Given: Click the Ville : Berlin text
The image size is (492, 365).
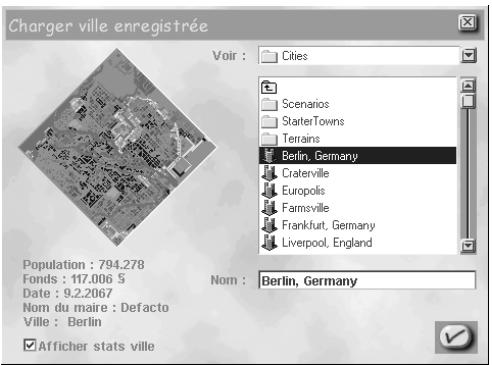Looking at the screenshot, I should tap(62, 322).
